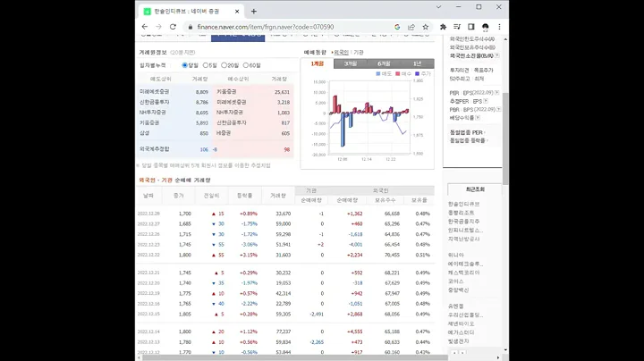Bookmark this page with the star icon
644x361 pixels.
coord(426,27)
